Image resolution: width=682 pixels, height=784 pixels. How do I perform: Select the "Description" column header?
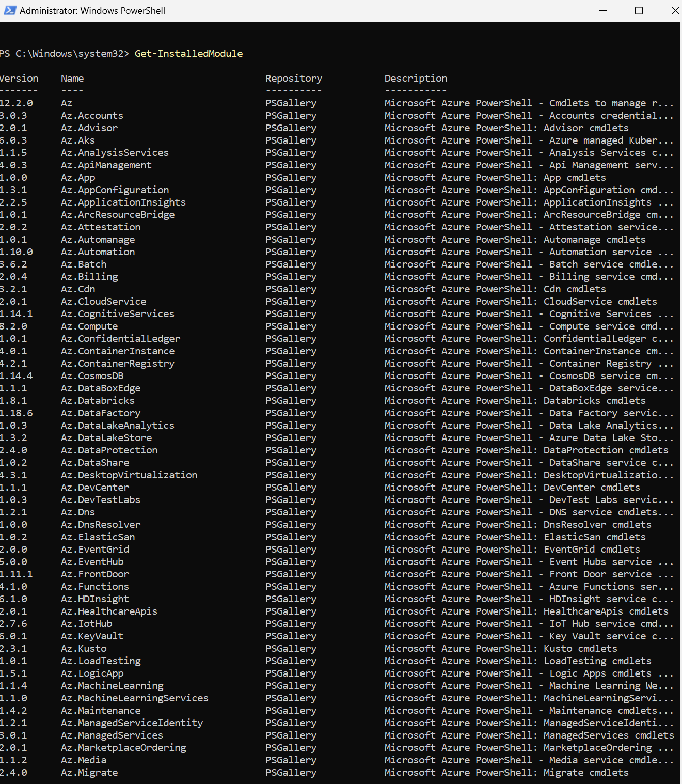[416, 79]
